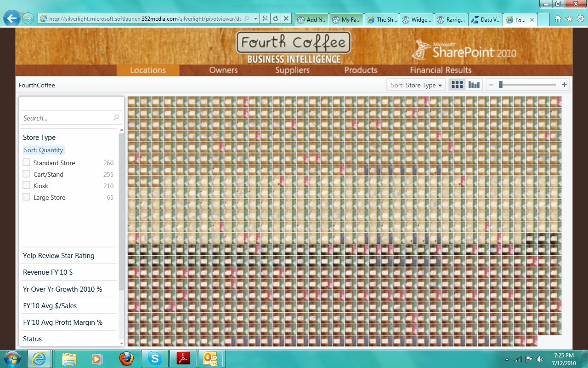Open the browser home icon
Image resolution: width=588 pixels, height=368 pixels.
coord(558,19)
